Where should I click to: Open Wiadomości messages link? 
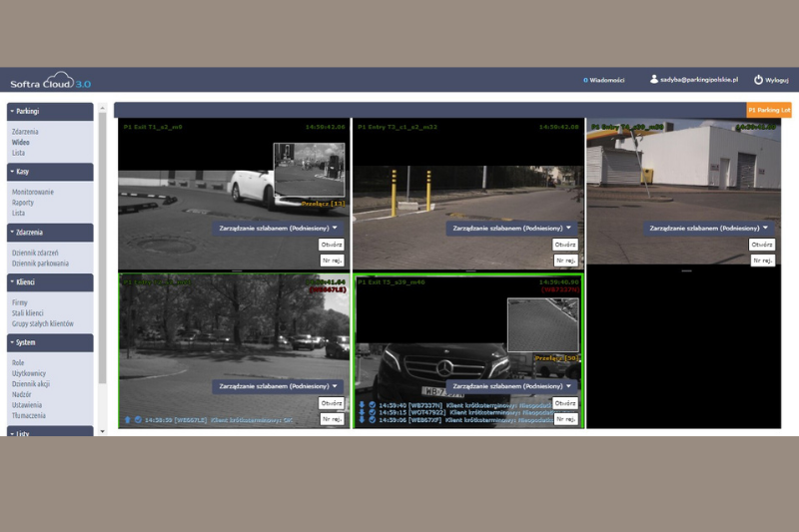click(x=604, y=80)
